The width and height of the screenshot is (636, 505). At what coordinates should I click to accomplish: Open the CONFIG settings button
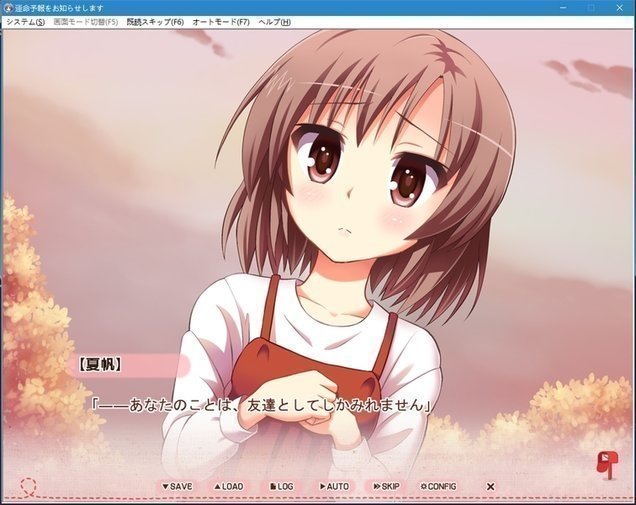[x=438, y=486]
